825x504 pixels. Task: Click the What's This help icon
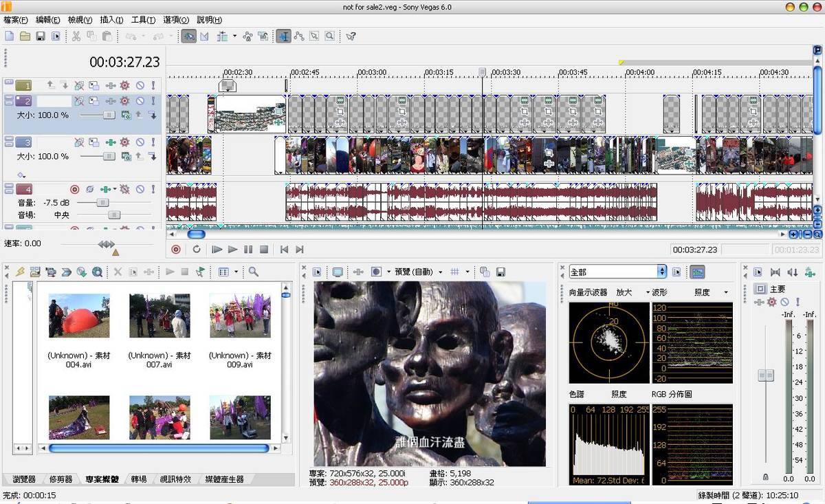tap(351, 36)
